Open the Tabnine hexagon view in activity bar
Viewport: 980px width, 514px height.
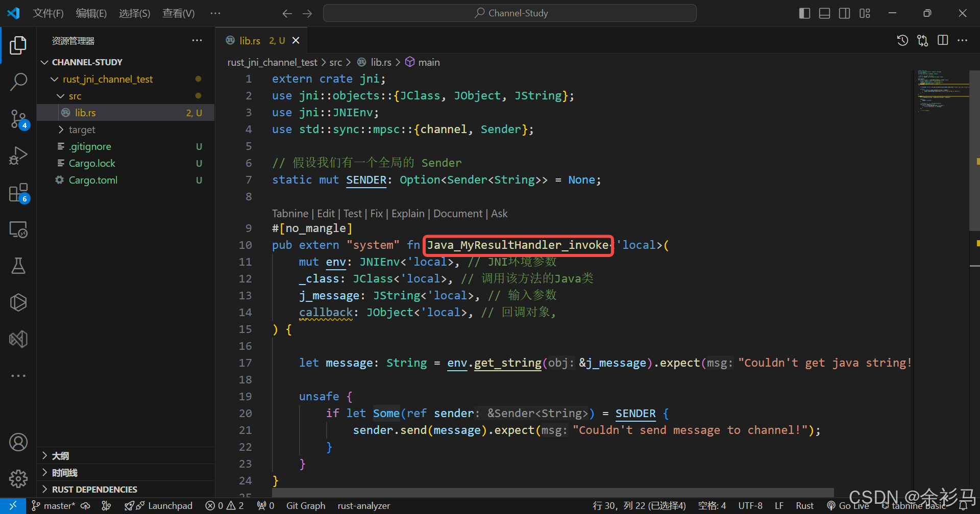18,302
